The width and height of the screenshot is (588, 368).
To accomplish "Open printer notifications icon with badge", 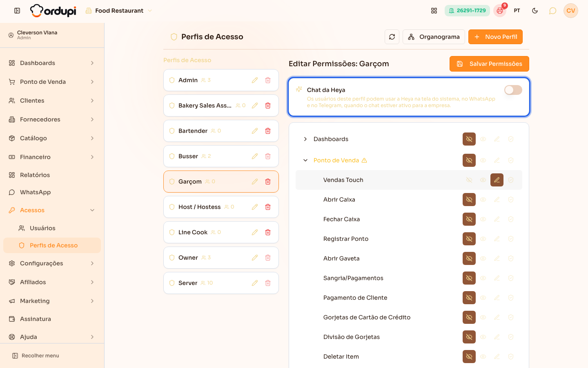I will tap(500, 11).
